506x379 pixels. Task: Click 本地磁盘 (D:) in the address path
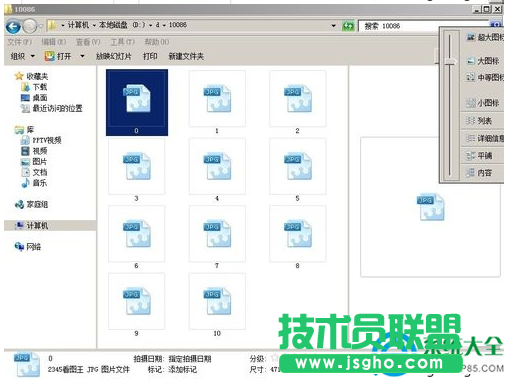point(122,25)
